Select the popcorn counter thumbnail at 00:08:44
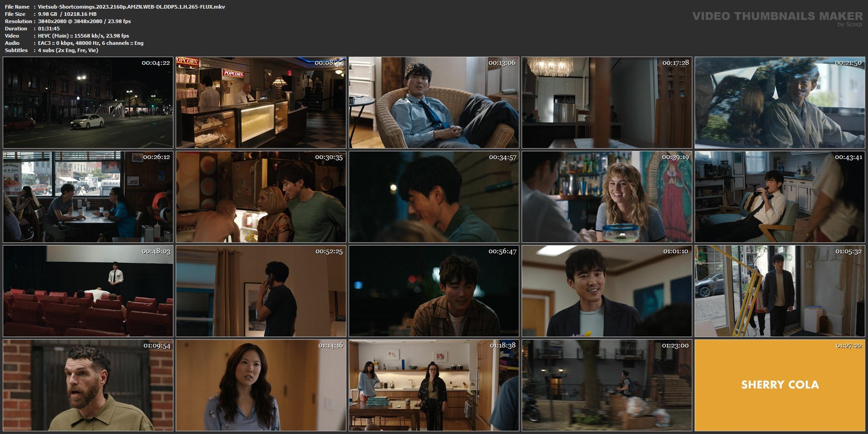Screen dimensions: 868x434 coord(261,103)
